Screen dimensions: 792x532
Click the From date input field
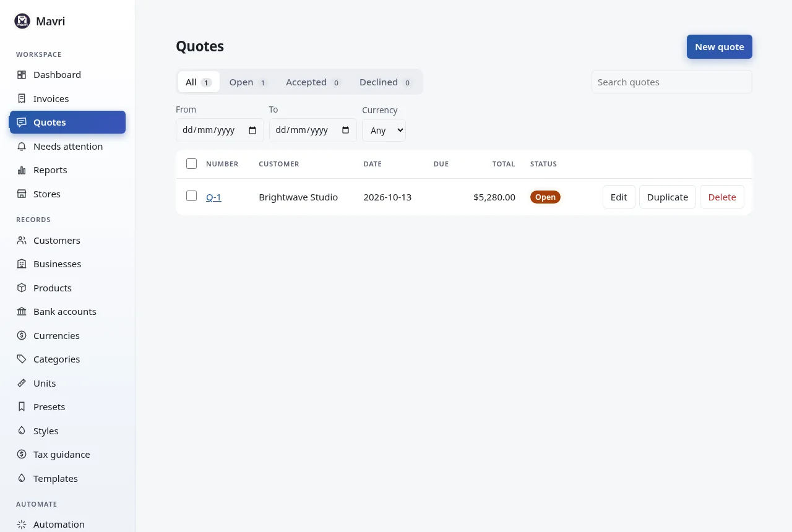point(220,130)
